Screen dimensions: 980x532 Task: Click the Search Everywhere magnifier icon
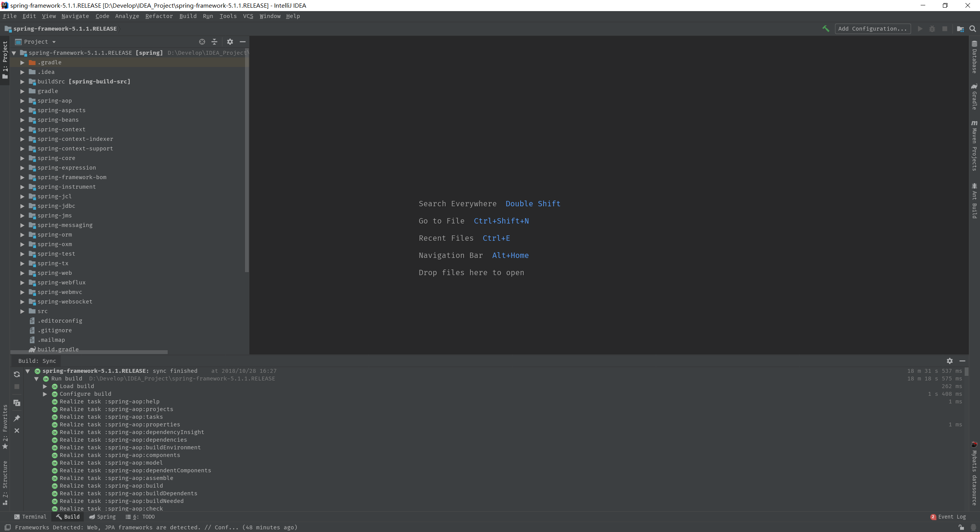(972, 29)
